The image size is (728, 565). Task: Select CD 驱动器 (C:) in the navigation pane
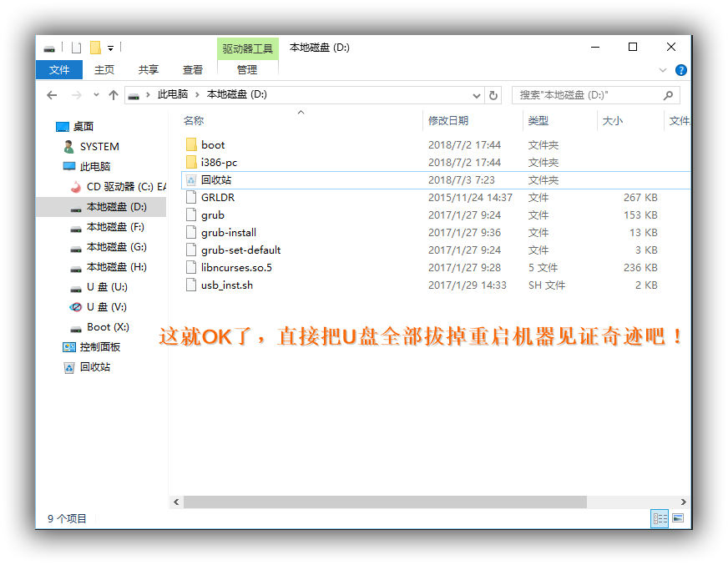(x=118, y=187)
